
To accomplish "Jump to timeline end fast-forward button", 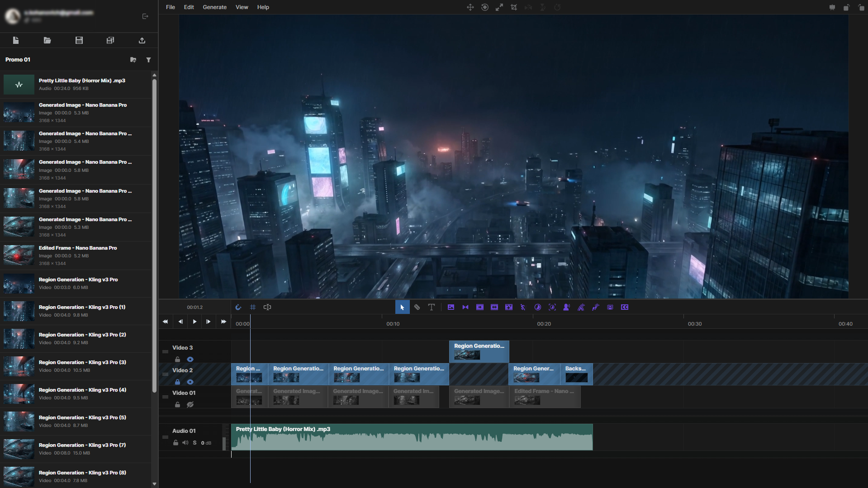I will [223, 322].
